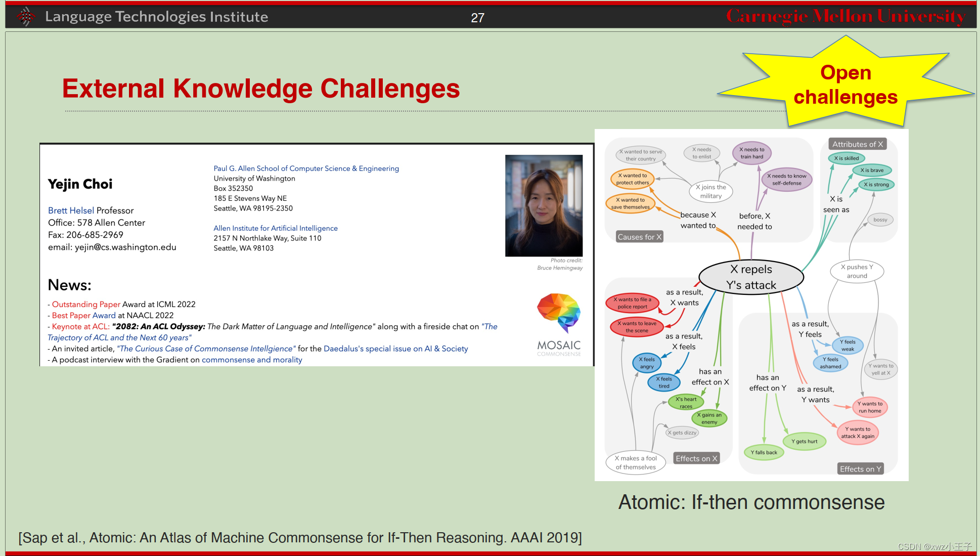980x556 pixels.
Task: Click the 'X joins the military' node
Action: (710, 192)
